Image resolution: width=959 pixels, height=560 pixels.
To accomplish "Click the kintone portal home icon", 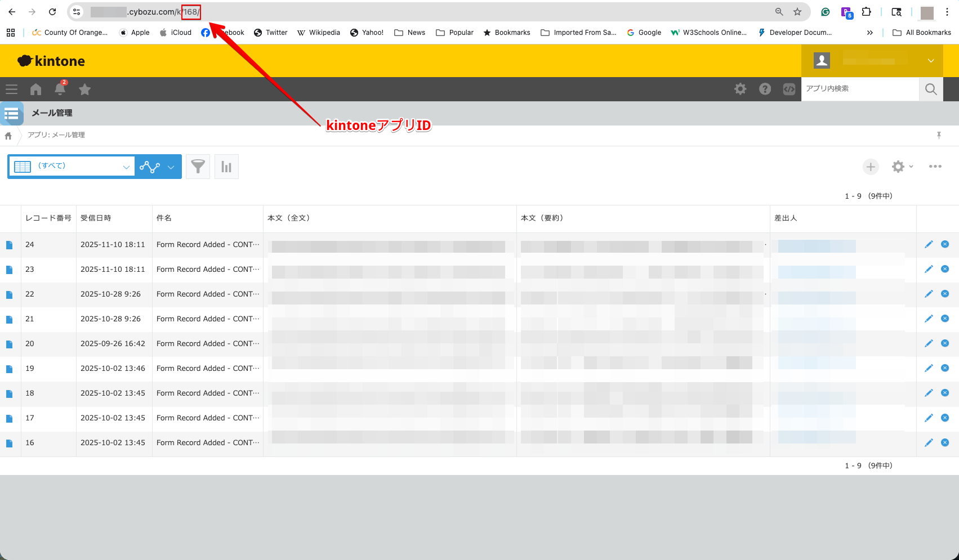I will point(35,89).
